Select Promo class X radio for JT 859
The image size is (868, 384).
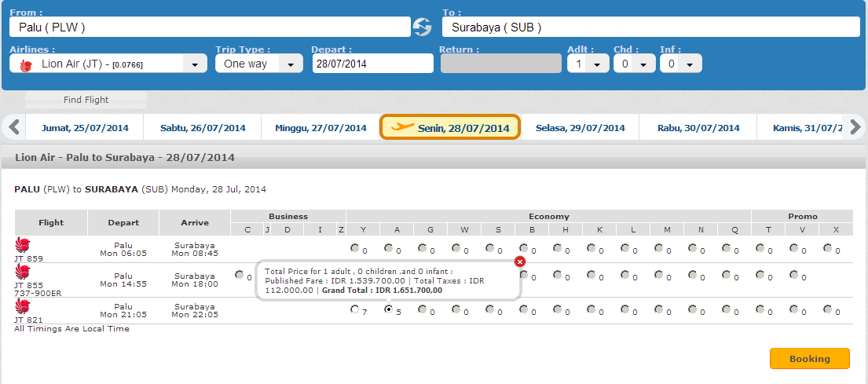coord(828,248)
